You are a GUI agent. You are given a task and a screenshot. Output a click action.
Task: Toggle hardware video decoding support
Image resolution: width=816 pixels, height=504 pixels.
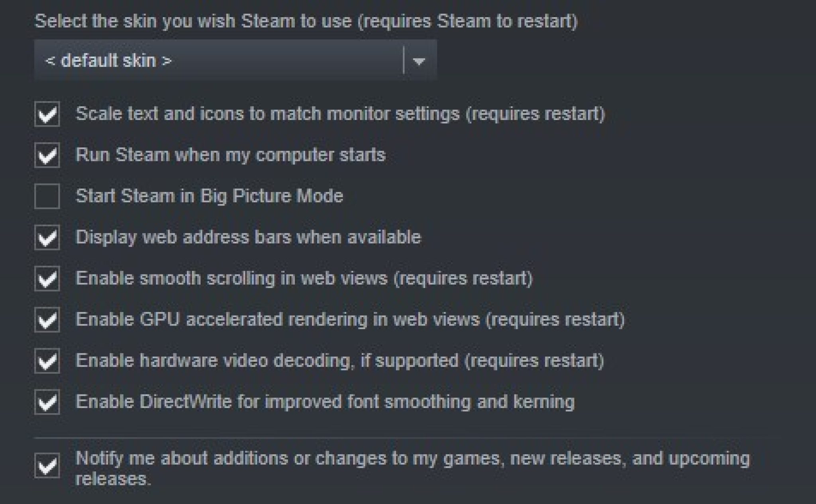pyautogui.click(x=48, y=360)
